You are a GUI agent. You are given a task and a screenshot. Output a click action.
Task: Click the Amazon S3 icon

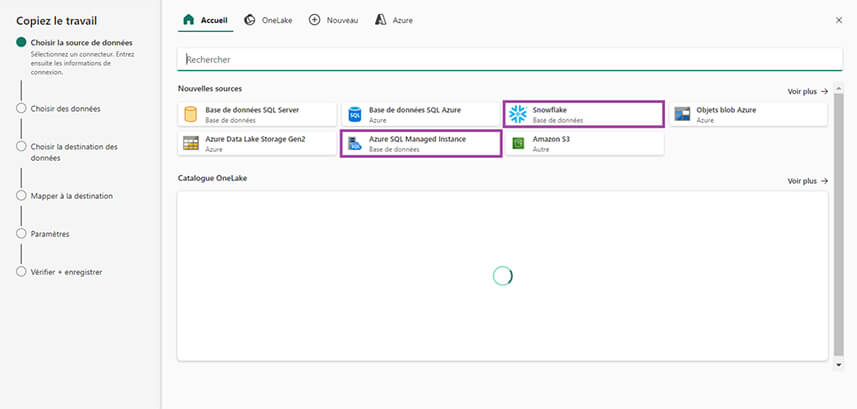[x=518, y=143]
